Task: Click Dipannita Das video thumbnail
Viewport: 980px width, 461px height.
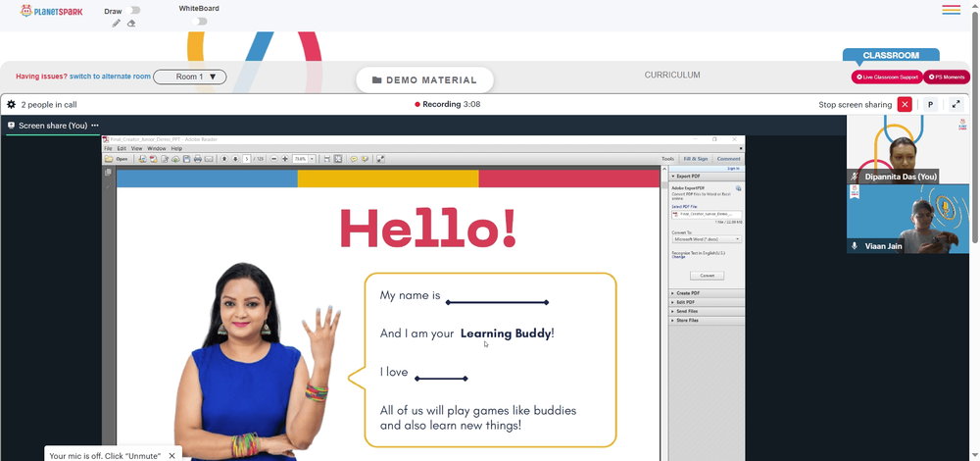Action: pos(907,149)
